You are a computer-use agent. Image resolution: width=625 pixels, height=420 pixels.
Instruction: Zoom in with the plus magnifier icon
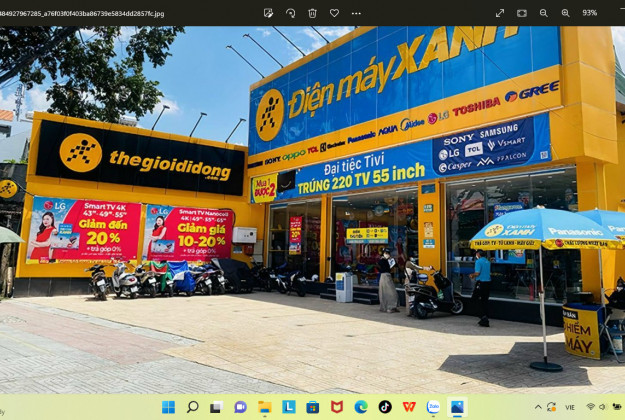(x=566, y=13)
